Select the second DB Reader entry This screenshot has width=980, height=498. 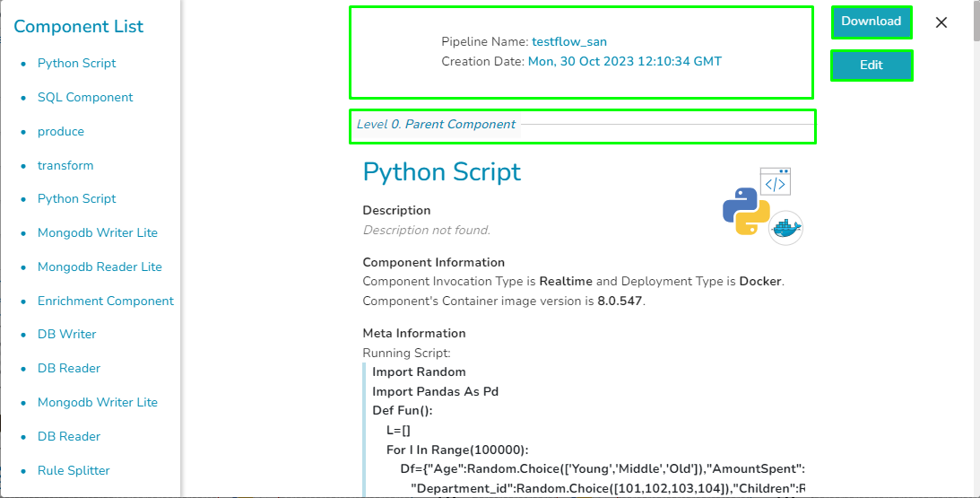tap(69, 436)
